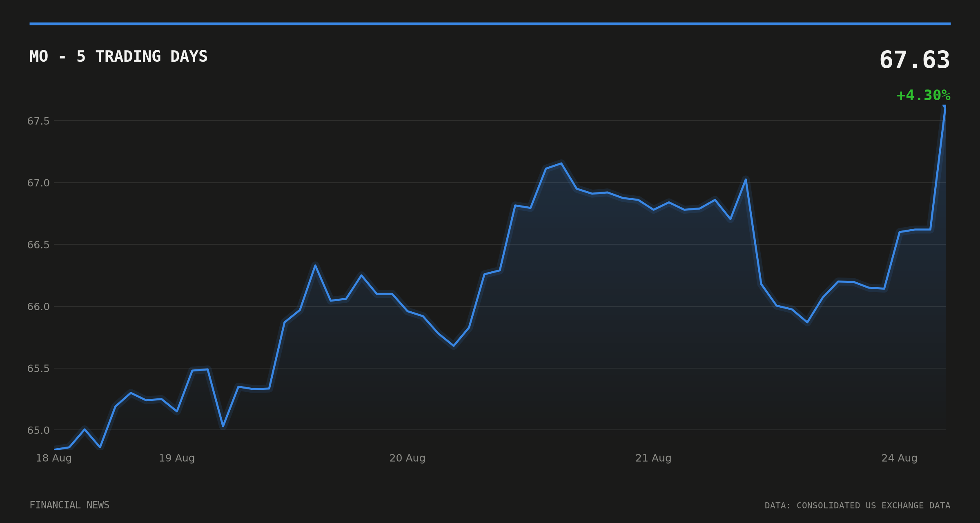The height and width of the screenshot is (523, 980).
Task: Click the 66.5 y-axis label
Action: click(38, 245)
